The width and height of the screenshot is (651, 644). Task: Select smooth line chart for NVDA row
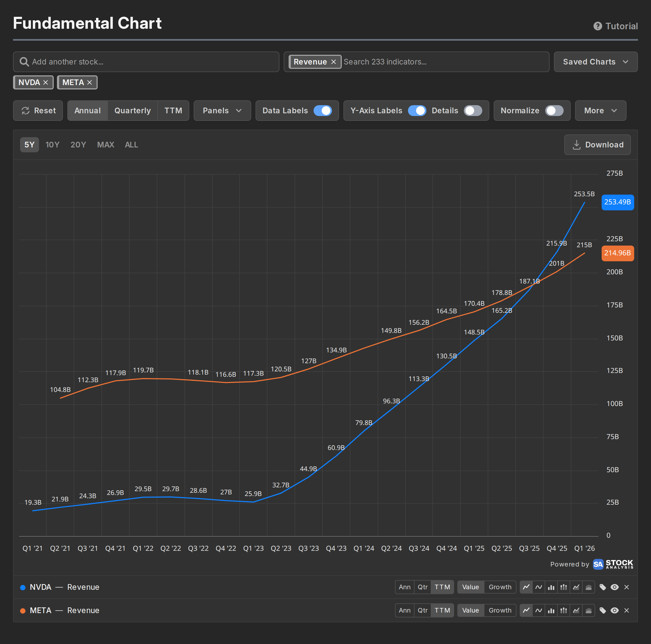538,587
